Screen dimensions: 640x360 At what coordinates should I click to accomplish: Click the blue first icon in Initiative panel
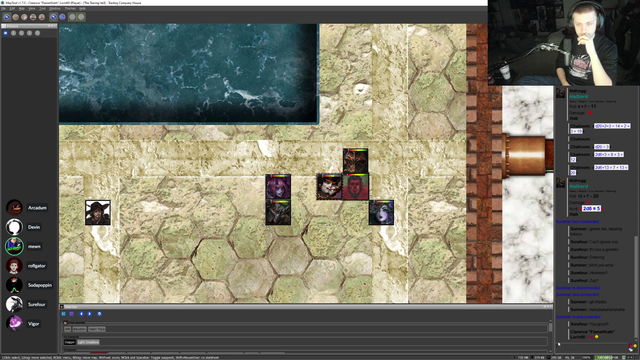click(6, 33)
